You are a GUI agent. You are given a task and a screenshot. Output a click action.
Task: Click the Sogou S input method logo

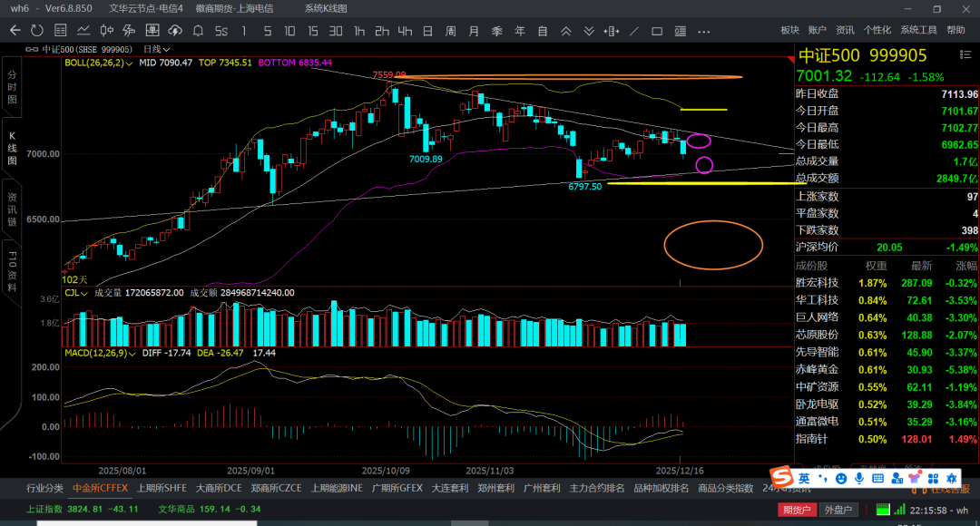click(781, 478)
